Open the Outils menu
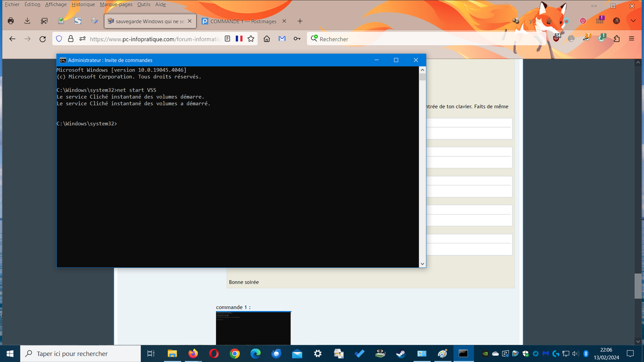 (144, 4)
